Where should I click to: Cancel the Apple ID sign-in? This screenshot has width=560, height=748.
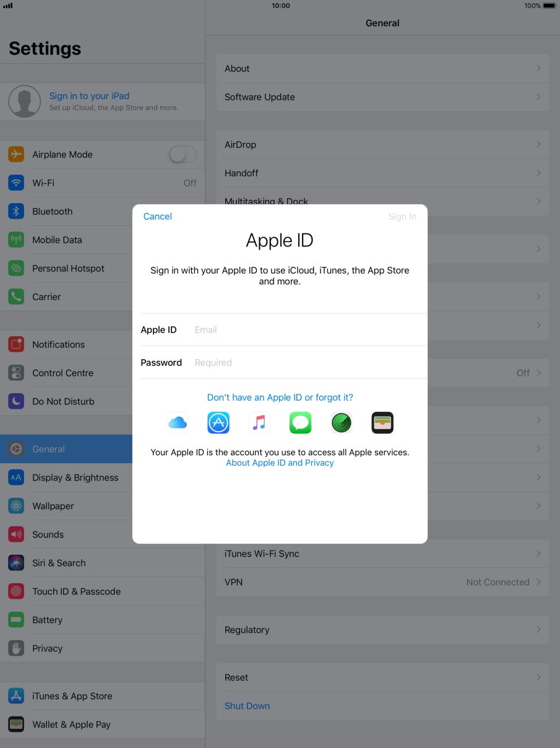click(157, 216)
